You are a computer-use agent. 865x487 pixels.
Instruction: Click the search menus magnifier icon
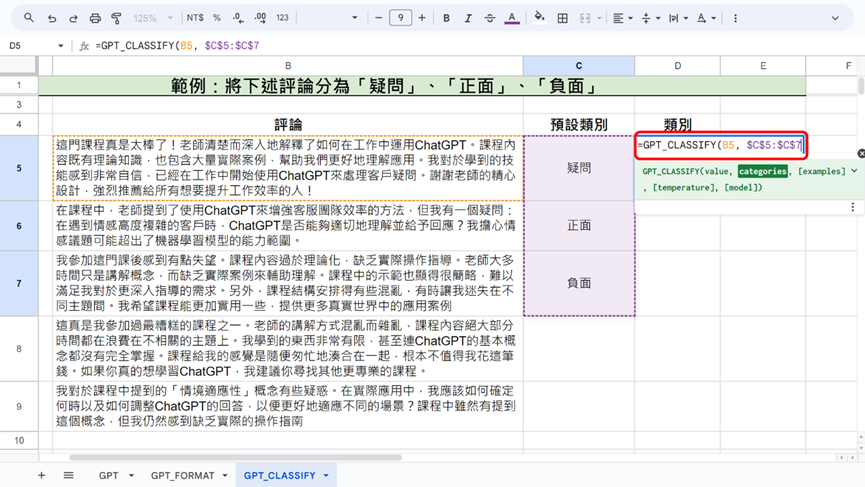pos(29,18)
